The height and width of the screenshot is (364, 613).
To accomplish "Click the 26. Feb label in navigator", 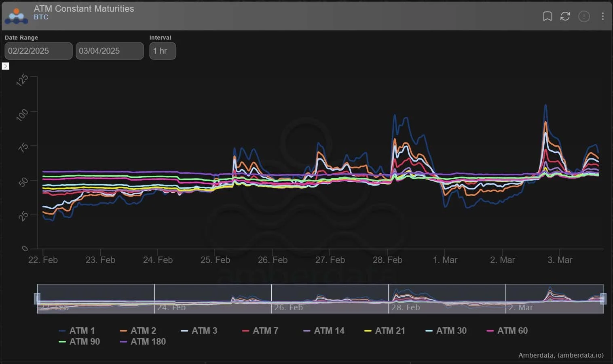I will pos(288,307).
